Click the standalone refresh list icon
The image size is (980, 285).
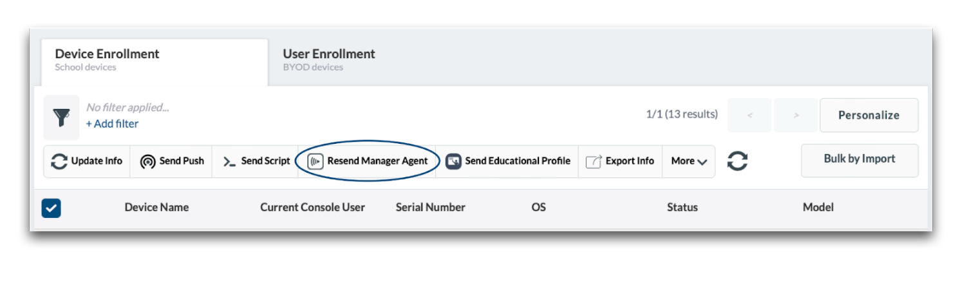(737, 161)
